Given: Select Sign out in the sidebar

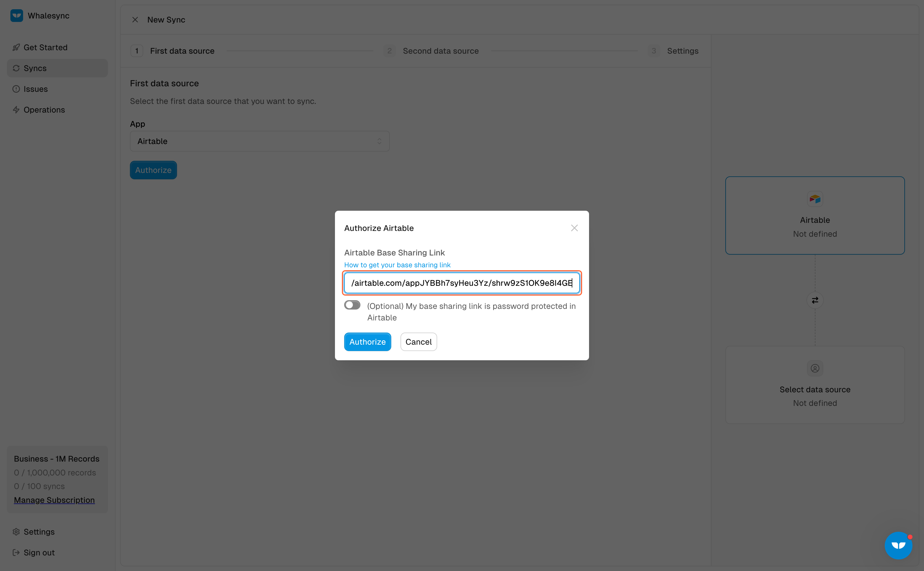Looking at the screenshot, I should point(57,553).
